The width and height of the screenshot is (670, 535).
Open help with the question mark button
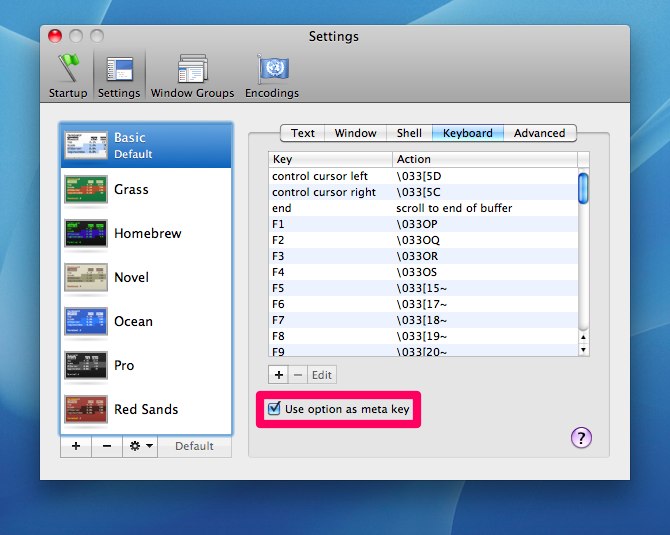pos(581,438)
